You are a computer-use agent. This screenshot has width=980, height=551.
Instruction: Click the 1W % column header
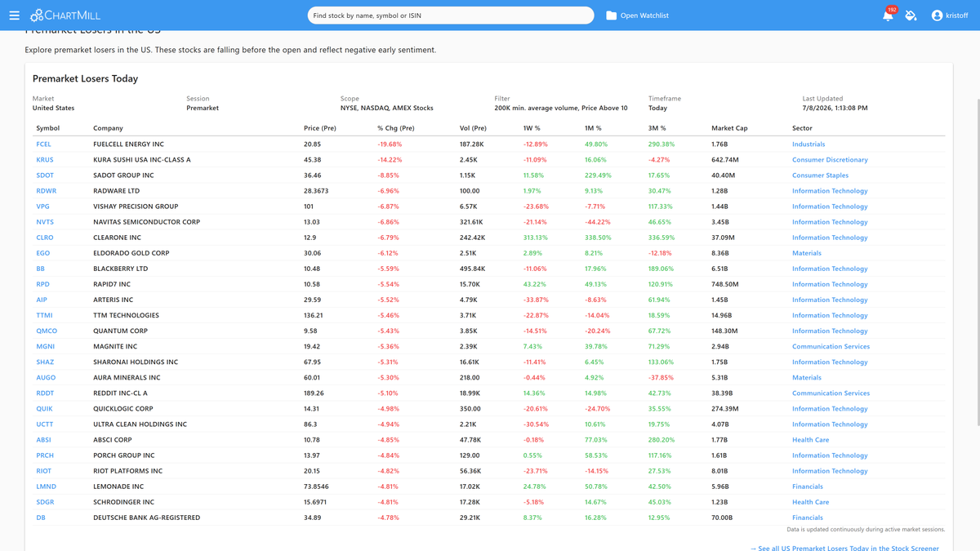tap(532, 128)
